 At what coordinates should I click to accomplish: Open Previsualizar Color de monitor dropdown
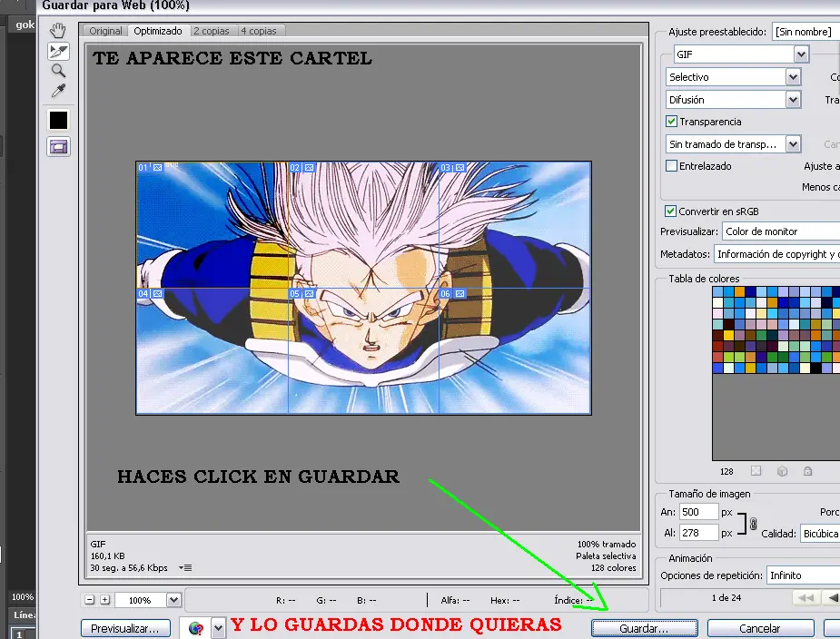781,231
